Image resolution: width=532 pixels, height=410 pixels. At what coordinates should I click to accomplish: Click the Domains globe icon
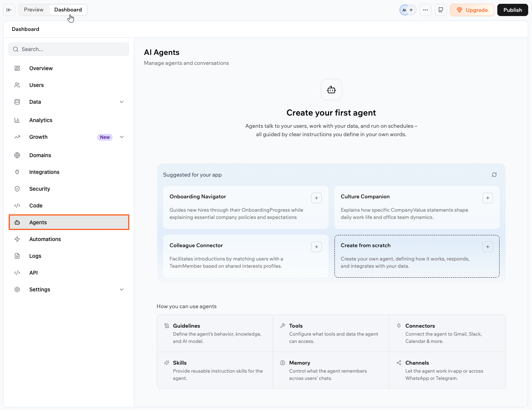(17, 155)
